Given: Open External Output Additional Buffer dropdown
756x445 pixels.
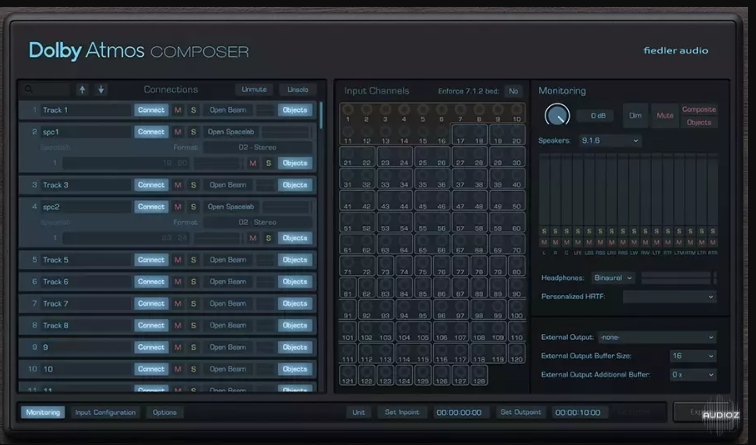Looking at the screenshot, I should 693,375.
